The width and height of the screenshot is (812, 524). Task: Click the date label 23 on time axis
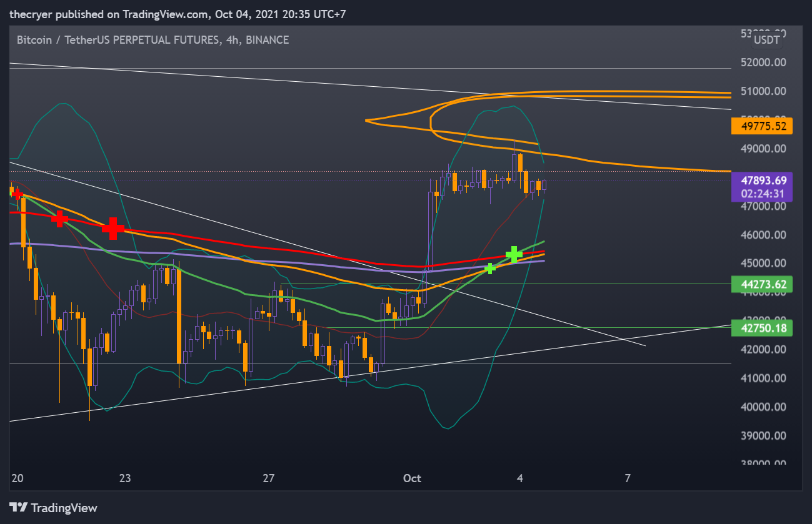(125, 479)
